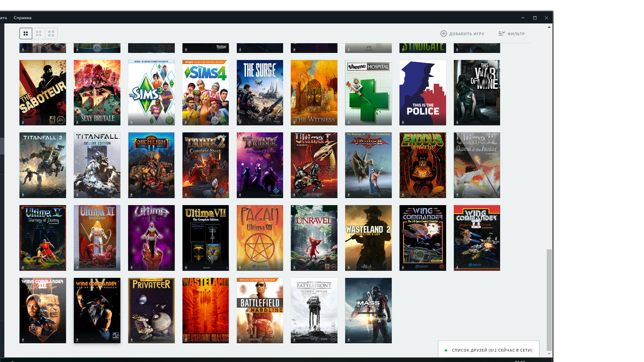This screenshot has height=362, width=644.
Task: Open Unravel game tile
Action: (x=314, y=238)
